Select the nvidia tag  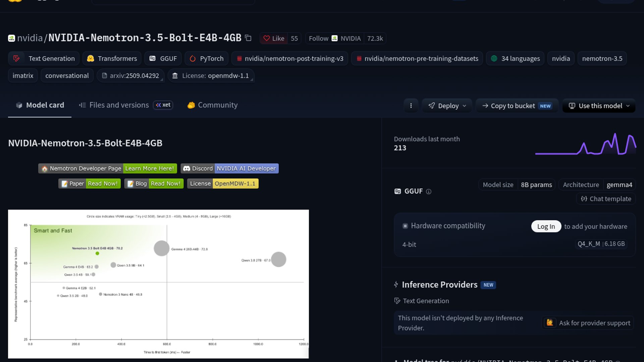pyautogui.click(x=561, y=58)
